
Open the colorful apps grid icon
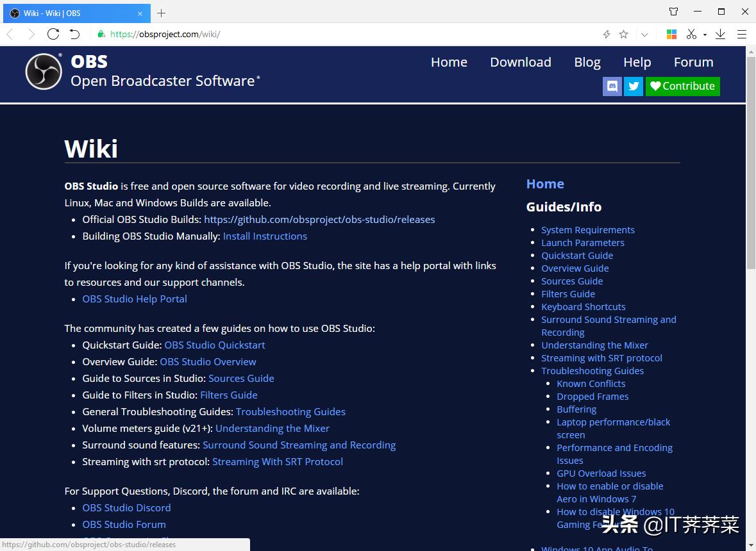click(x=671, y=35)
